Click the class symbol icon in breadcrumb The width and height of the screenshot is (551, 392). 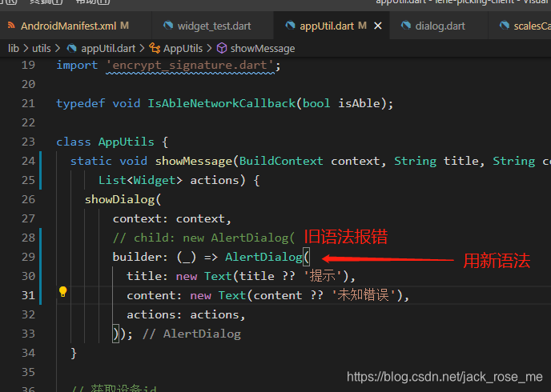(155, 48)
